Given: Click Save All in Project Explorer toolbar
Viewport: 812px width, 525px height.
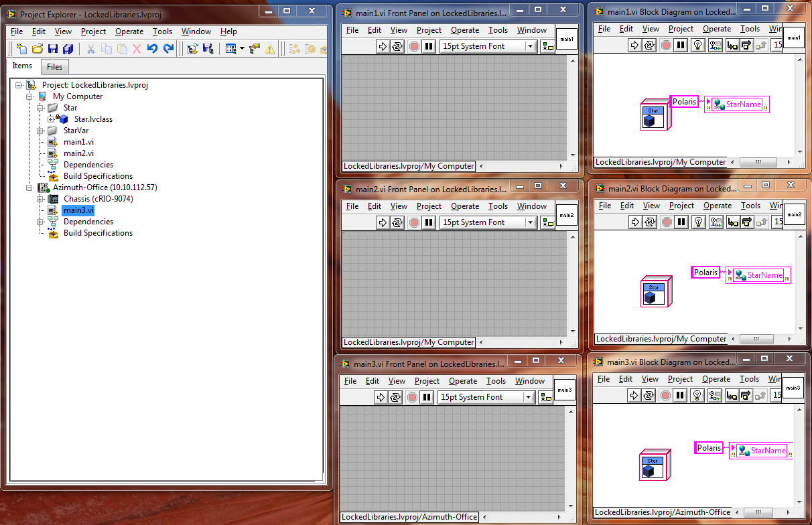Looking at the screenshot, I should click(68, 49).
